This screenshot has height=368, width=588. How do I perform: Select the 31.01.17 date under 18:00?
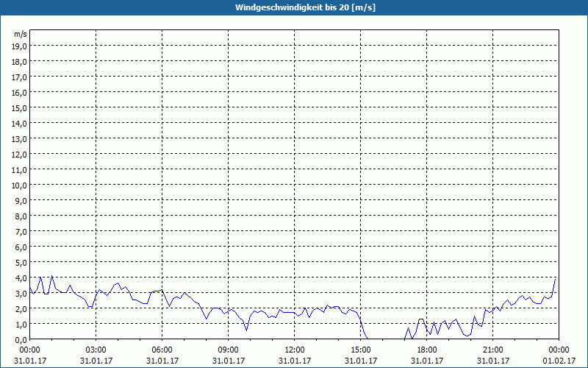pos(427,361)
